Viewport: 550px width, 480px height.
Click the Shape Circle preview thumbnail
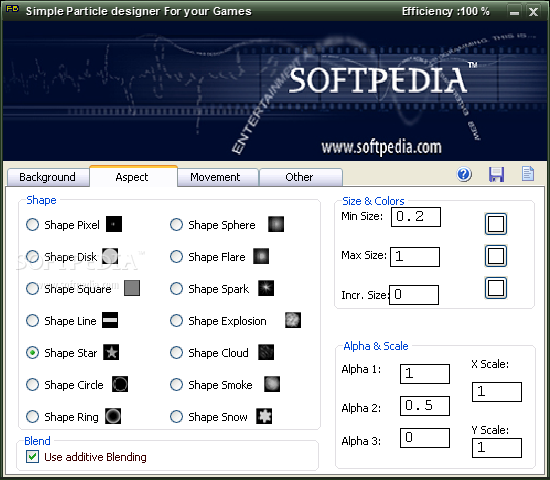pos(120,384)
